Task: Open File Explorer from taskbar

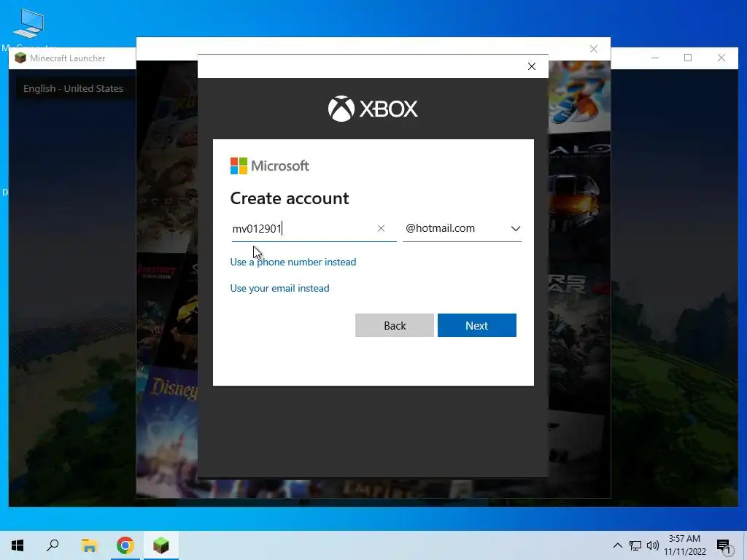Action: [x=89, y=545]
